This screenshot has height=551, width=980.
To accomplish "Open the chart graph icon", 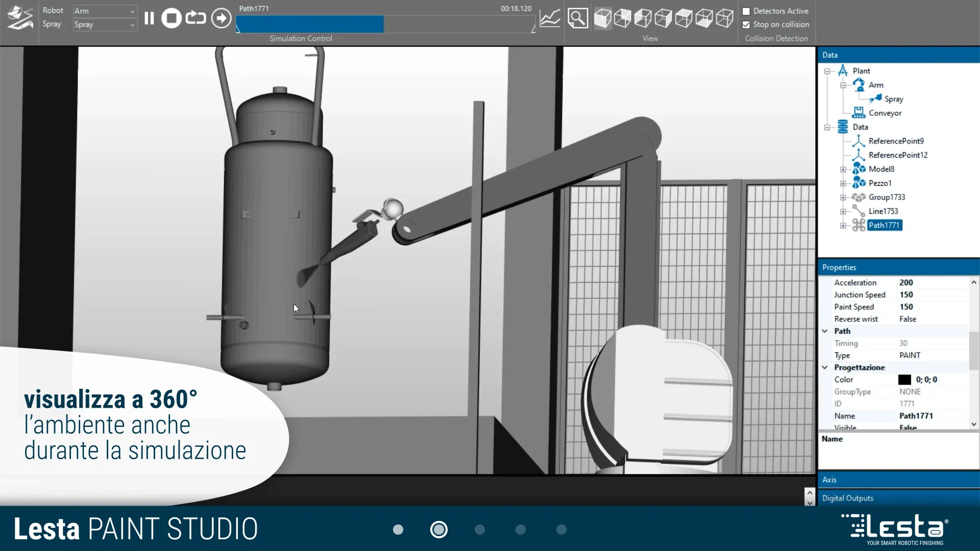I will click(x=550, y=18).
